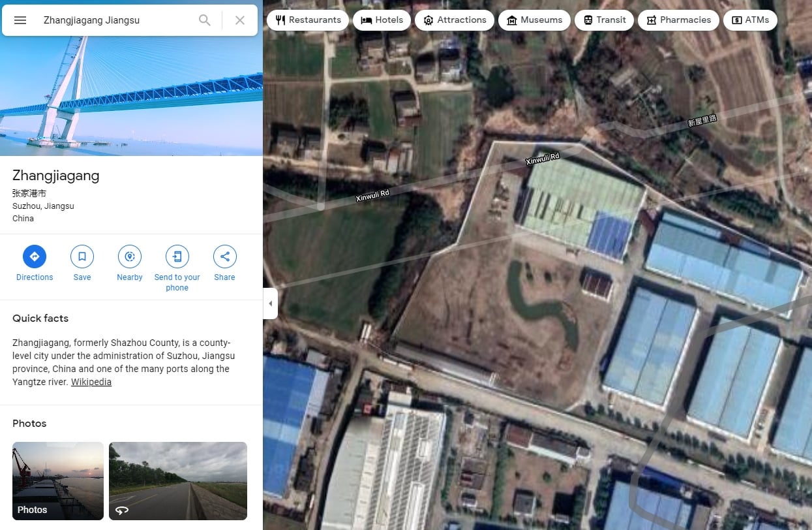This screenshot has width=812, height=530.
Task: Show ATMs on the map
Action: (750, 20)
